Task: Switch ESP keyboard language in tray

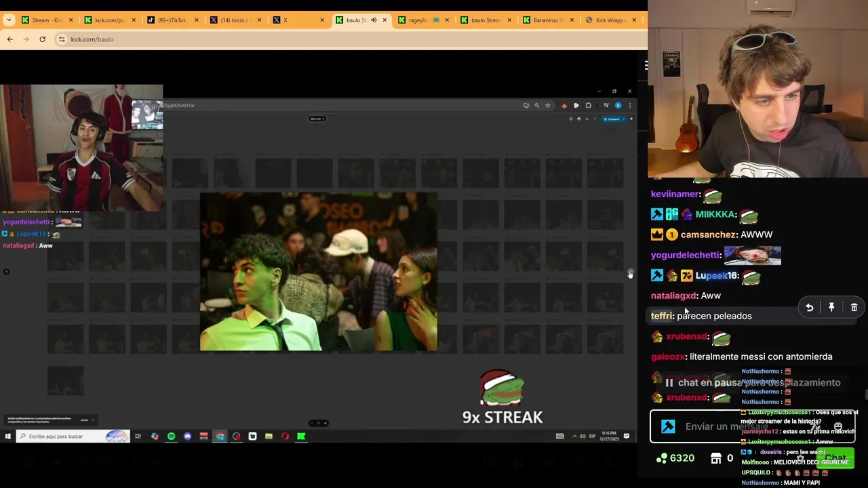Action: pyautogui.click(x=592, y=436)
